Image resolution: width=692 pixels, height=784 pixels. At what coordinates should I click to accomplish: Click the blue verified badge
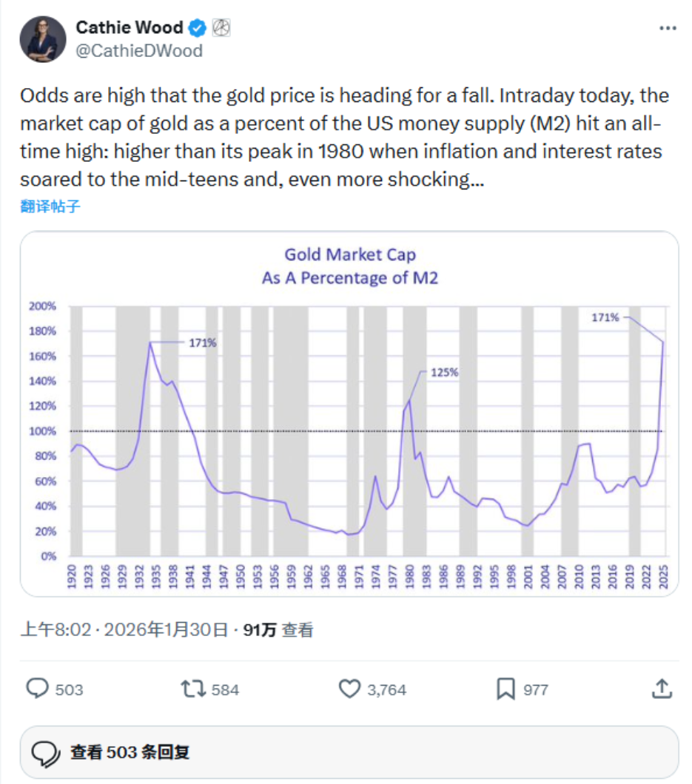click(197, 28)
